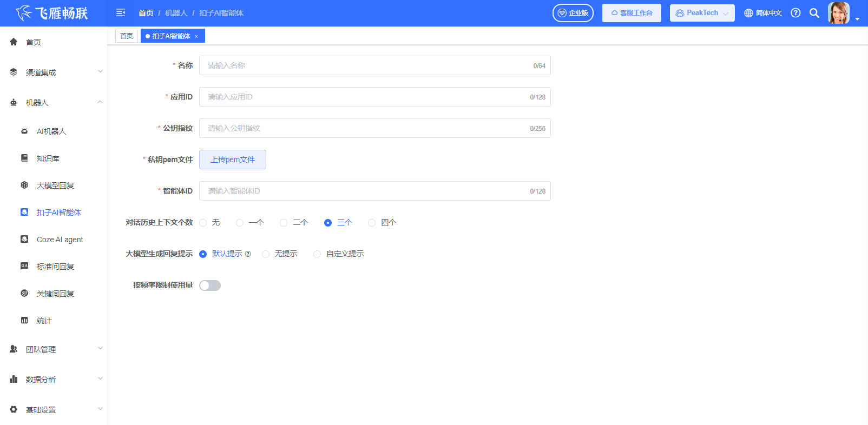Click the 上传pem文件 button

click(233, 160)
